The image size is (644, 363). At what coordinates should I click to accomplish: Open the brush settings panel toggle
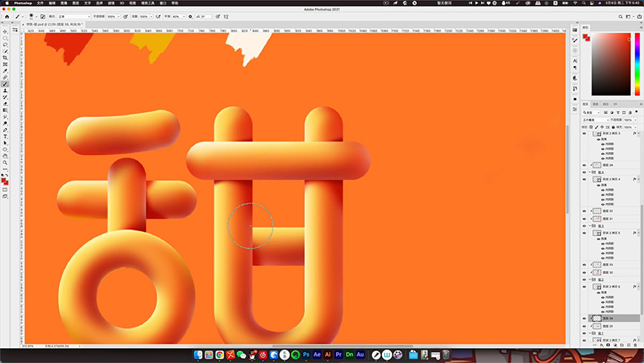click(x=43, y=17)
